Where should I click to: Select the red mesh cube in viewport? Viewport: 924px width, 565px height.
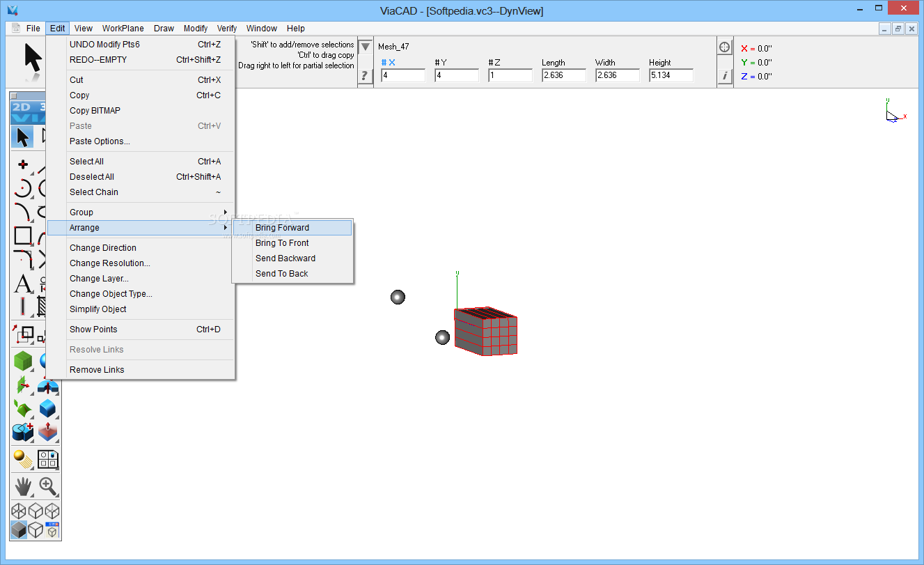(485, 332)
